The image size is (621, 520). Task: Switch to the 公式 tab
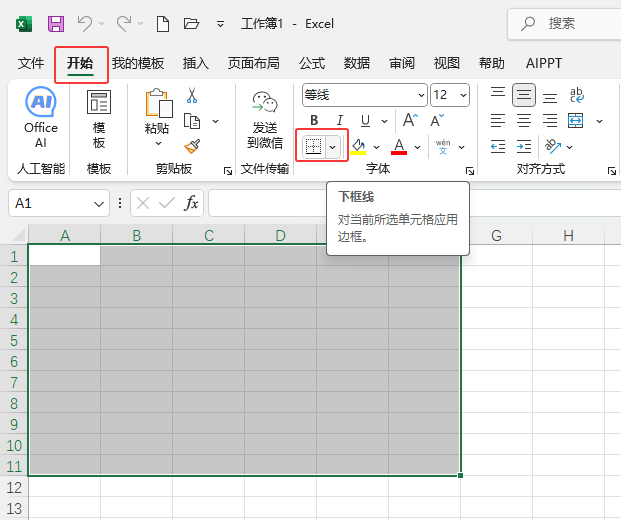[312, 63]
